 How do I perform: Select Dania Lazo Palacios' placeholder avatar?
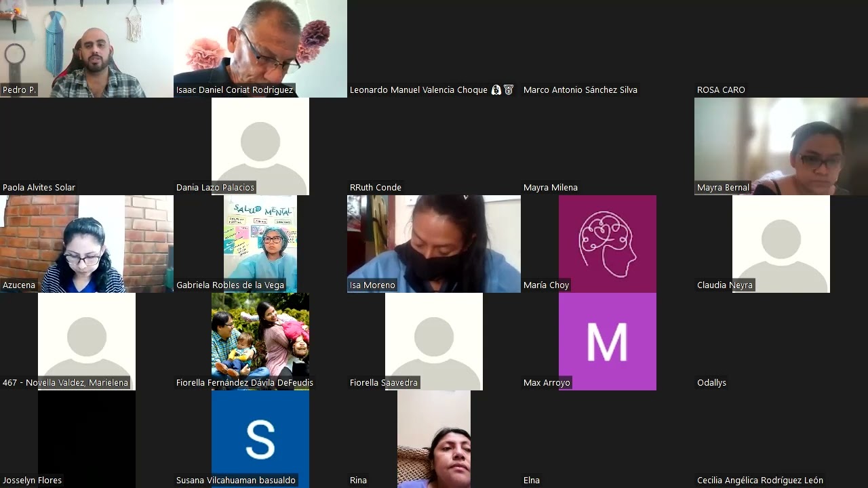[260, 146]
